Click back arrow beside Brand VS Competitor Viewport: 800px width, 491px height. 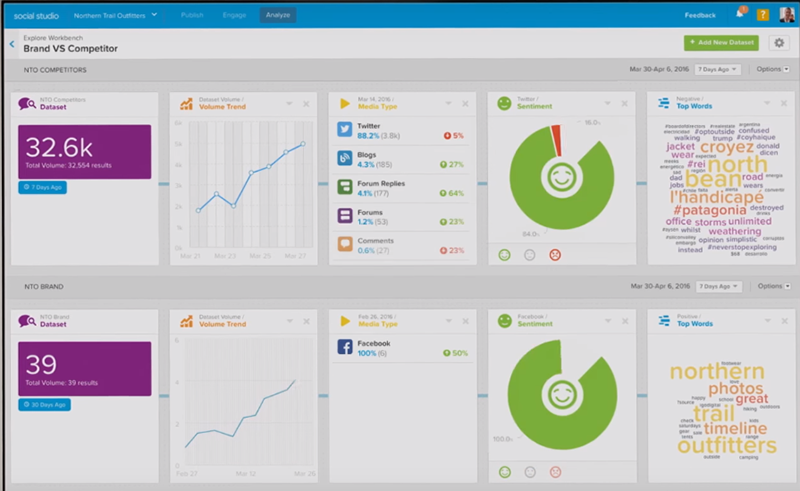(x=12, y=44)
